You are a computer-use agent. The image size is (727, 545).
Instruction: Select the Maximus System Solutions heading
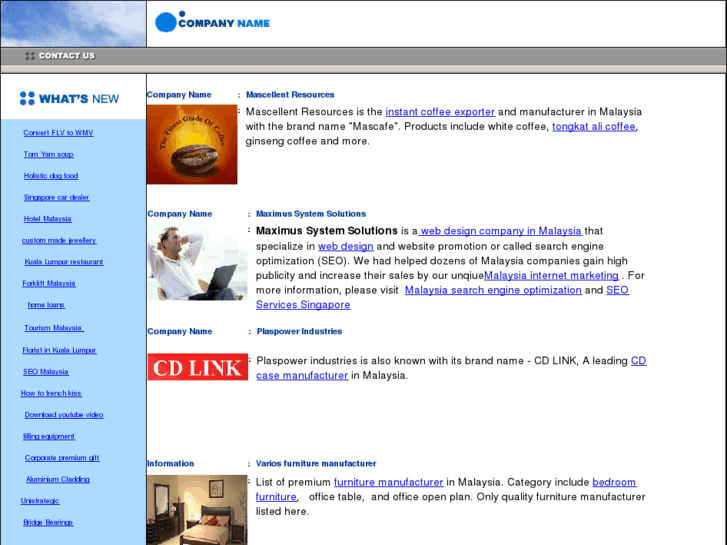tap(311, 214)
